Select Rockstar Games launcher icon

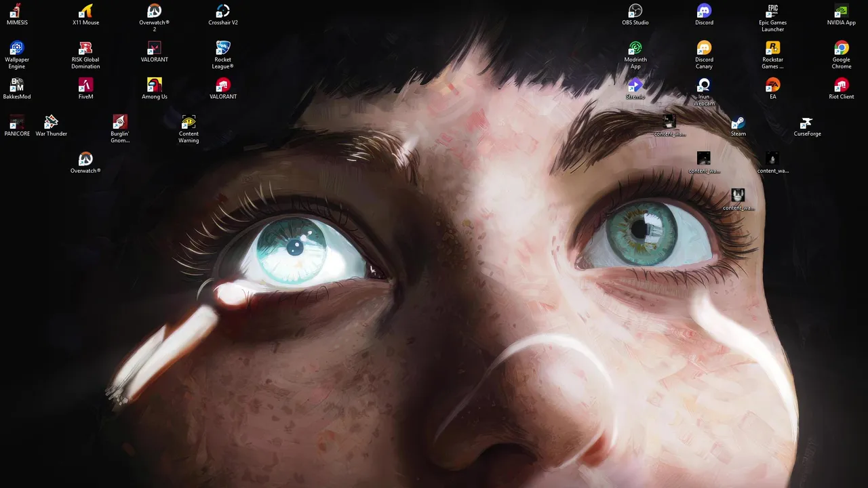coord(772,55)
